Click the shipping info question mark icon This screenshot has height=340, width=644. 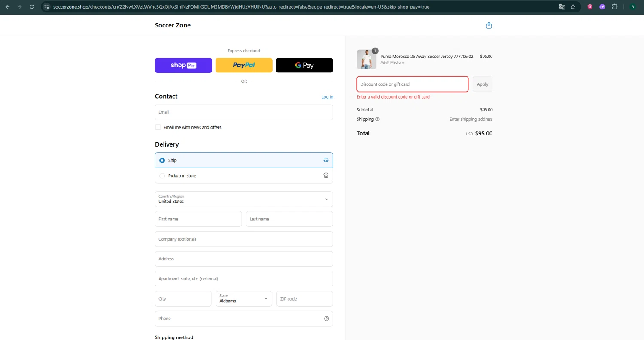tap(377, 119)
